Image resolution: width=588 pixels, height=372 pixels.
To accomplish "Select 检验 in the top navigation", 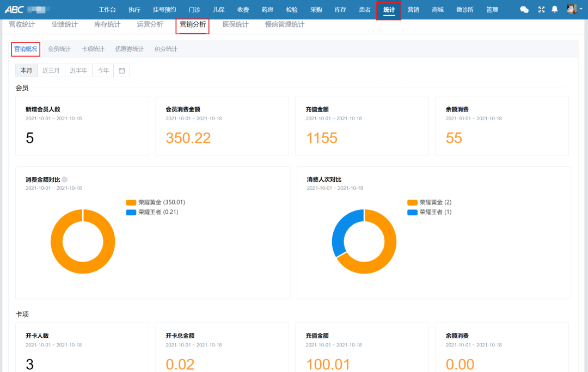I will [x=292, y=10].
